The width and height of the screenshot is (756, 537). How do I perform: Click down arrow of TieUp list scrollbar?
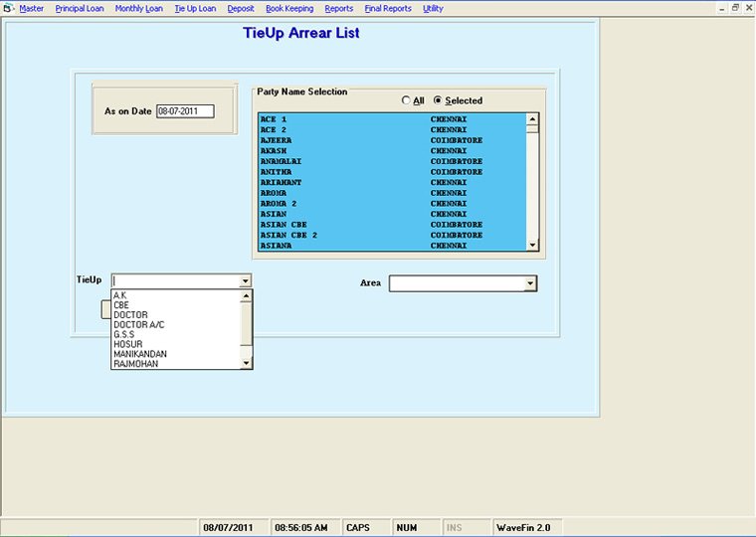click(247, 364)
